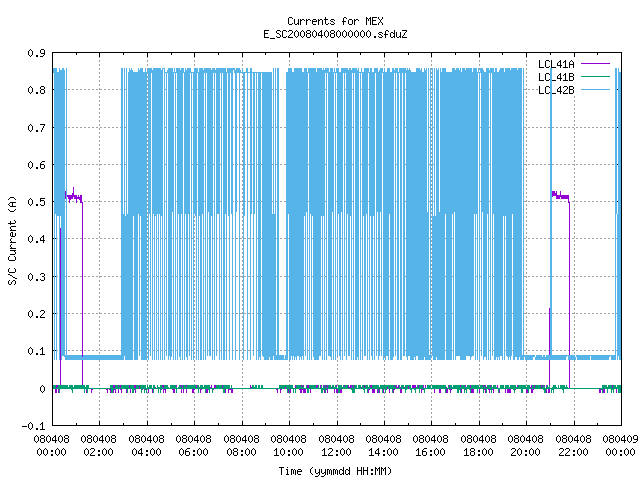The image size is (640, 480).
Task: Click the y-axis tick value 0.4
Action: click(36, 239)
